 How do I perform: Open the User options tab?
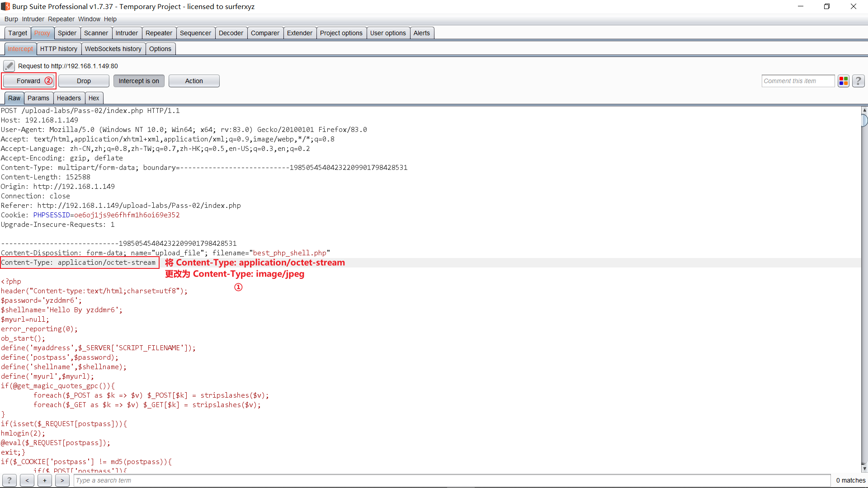(x=388, y=33)
